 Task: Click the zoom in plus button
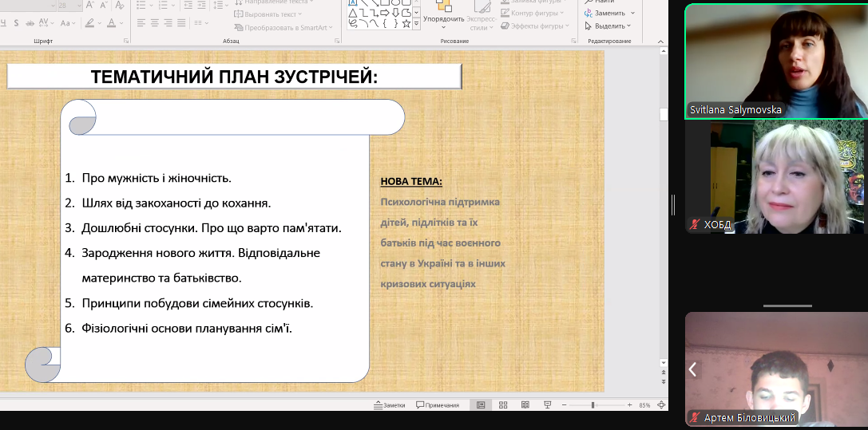point(629,405)
